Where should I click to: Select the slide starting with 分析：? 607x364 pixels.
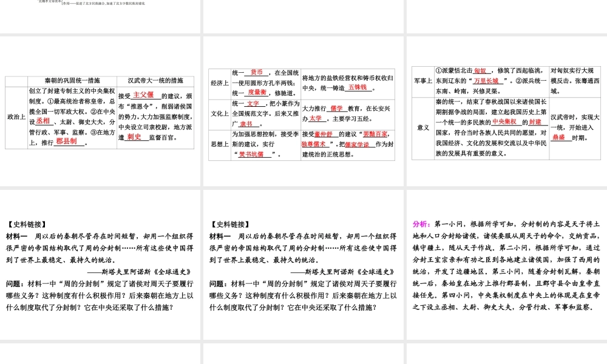point(507,265)
